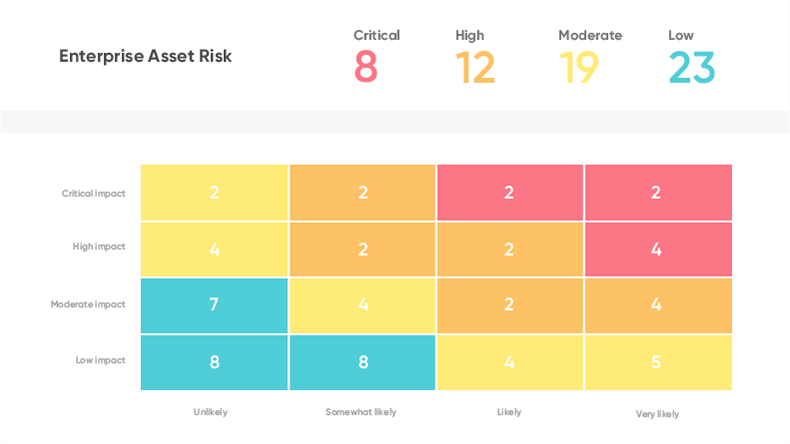Select the Moderate impact, Unlikely cell showing 7
Image resolution: width=790 pixels, height=444 pixels.
pos(214,305)
